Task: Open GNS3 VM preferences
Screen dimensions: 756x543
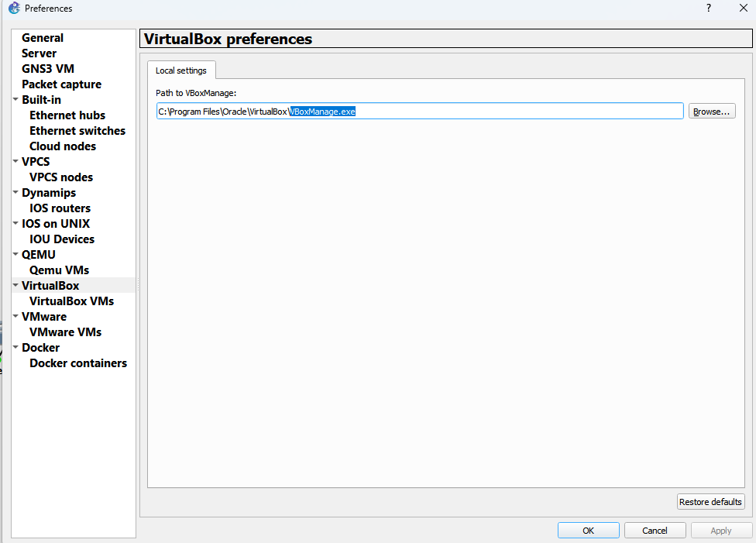Action: coord(48,68)
